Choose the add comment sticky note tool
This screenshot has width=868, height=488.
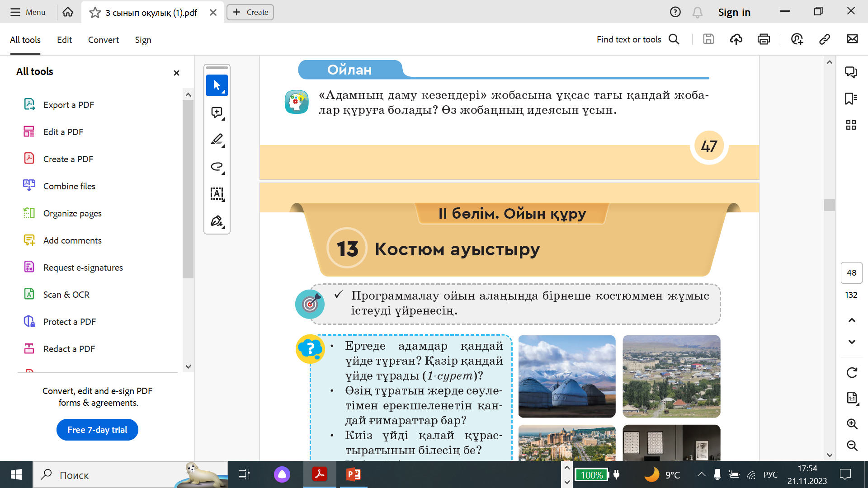pos(217,113)
